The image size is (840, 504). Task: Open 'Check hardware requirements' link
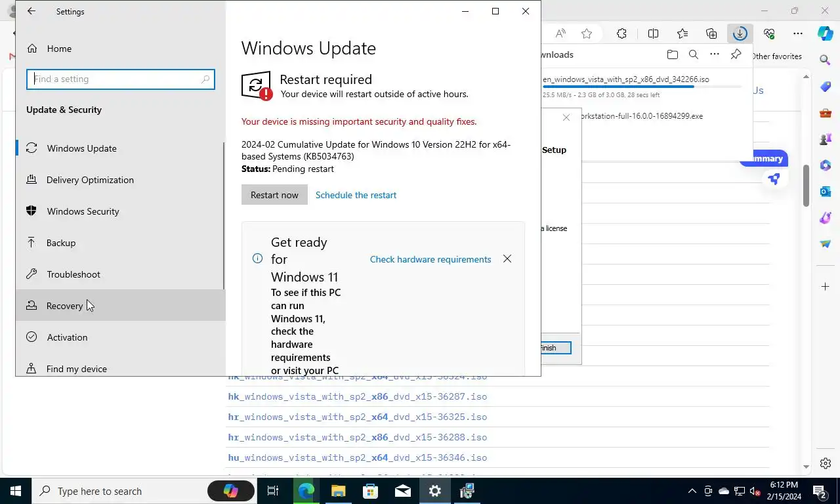(x=430, y=259)
